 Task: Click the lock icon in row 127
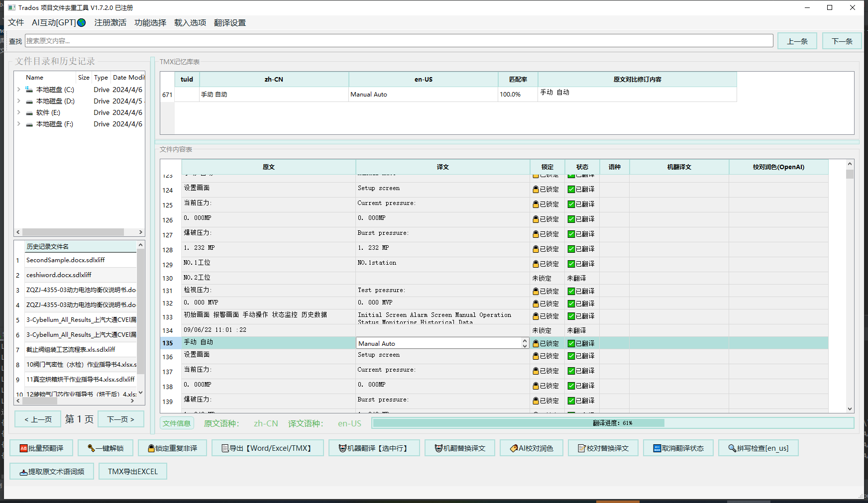(536, 234)
